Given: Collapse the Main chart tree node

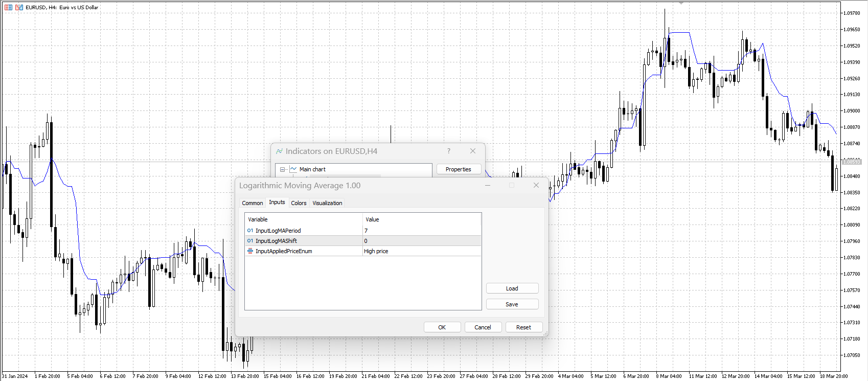Looking at the screenshot, I should pyautogui.click(x=282, y=169).
